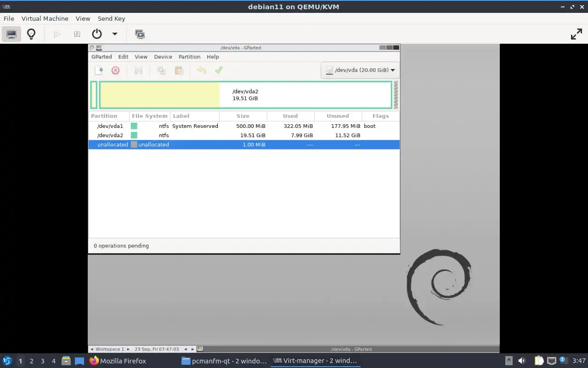
Task: Switch to host desktop 3
Action: pyautogui.click(x=42, y=361)
